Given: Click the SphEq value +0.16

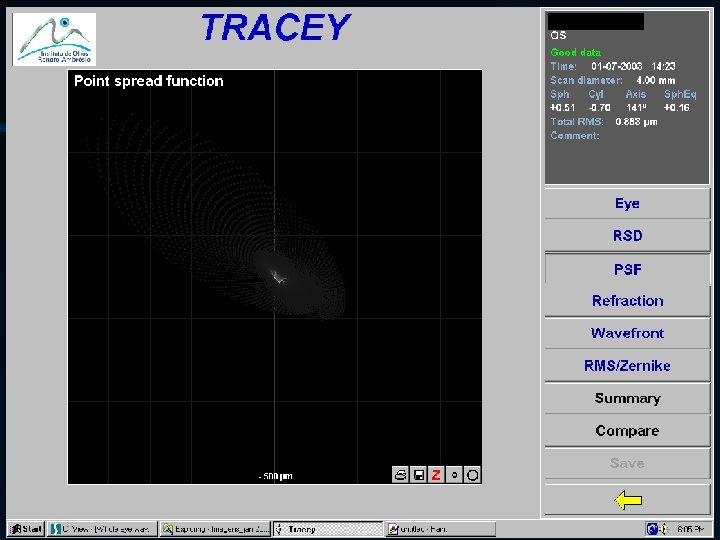Looking at the screenshot, I should [677, 107].
